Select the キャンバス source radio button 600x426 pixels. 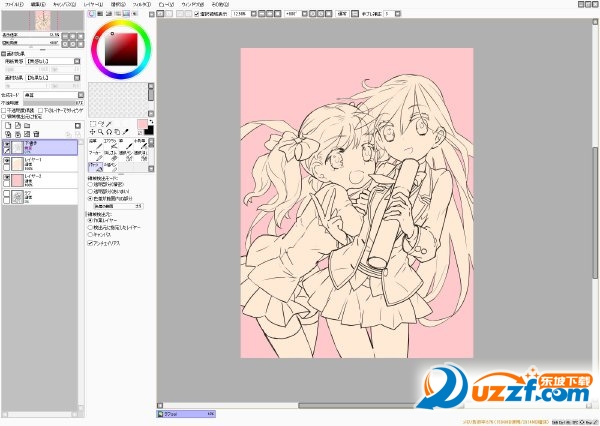click(x=90, y=235)
